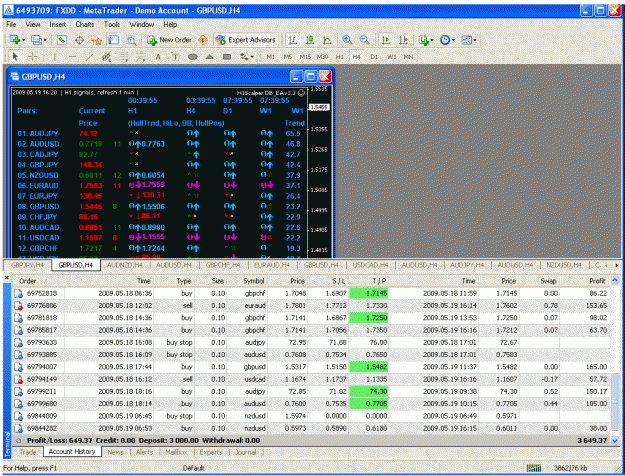
Task: Switch chart period to W1
Action: pos(391,57)
